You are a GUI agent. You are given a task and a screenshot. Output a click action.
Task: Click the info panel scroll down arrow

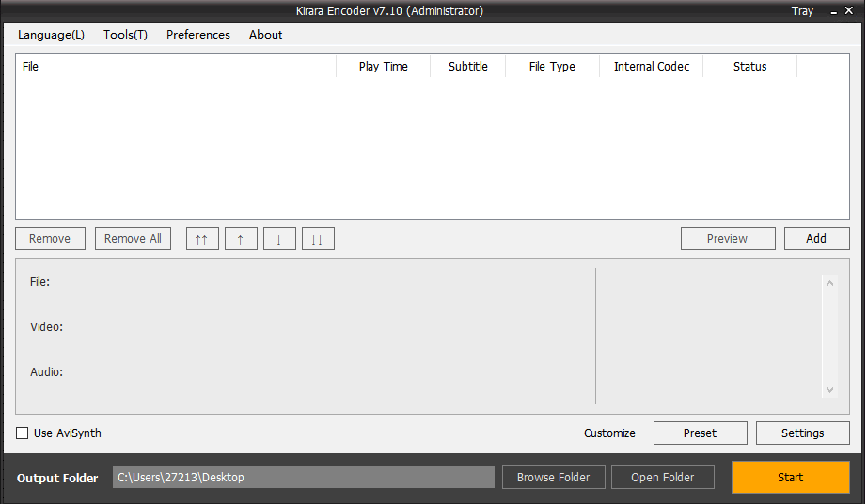tap(830, 390)
